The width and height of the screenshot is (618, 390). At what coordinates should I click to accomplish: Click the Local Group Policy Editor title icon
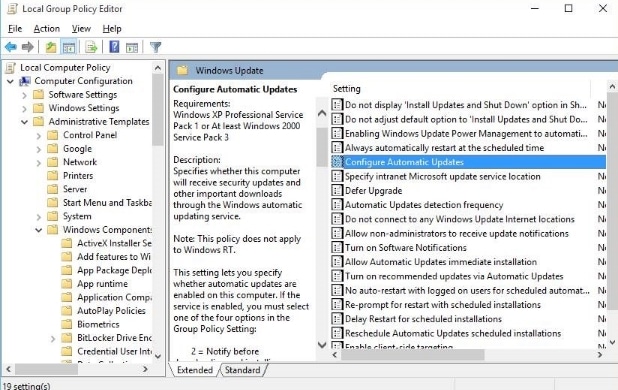pyautogui.click(x=13, y=9)
